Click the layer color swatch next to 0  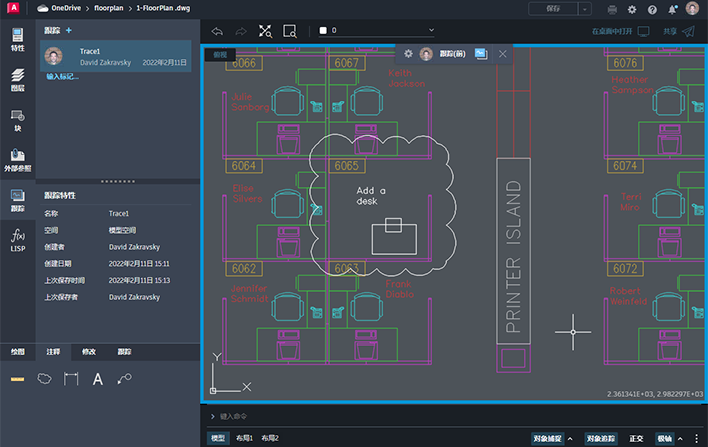click(x=323, y=30)
